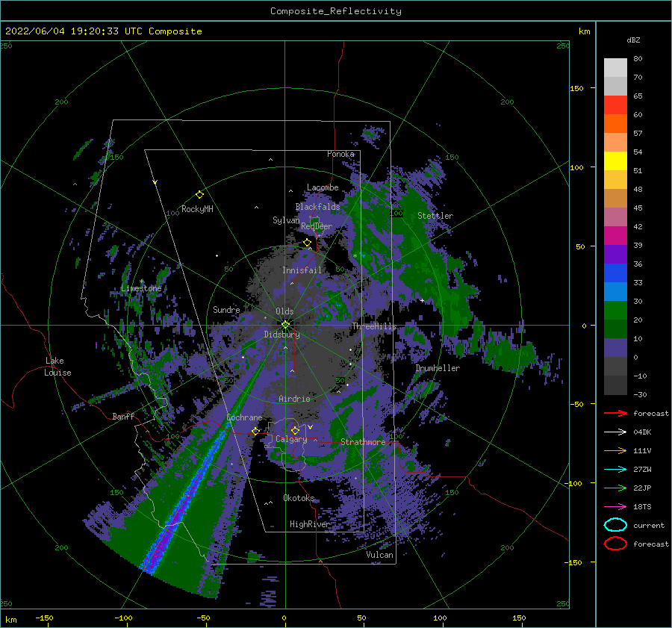The image size is (672, 628).
Task: Select the cyan current ellipse symbol
Action: [x=615, y=525]
